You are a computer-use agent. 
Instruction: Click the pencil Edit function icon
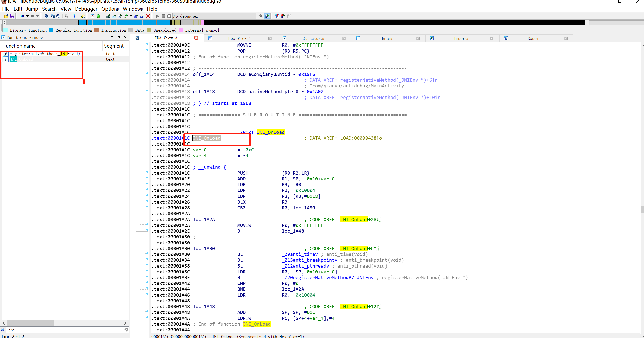[x=142, y=16]
